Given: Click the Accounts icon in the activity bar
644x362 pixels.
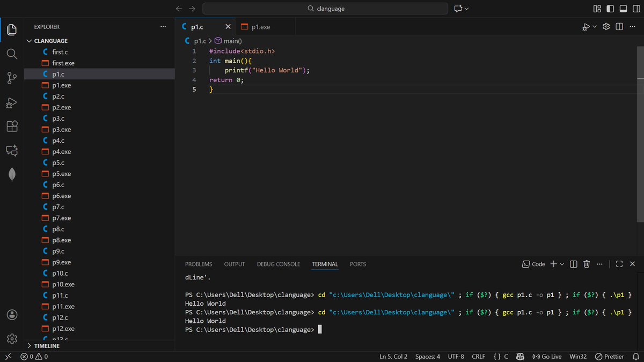Looking at the screenshot, I should tap(11, 314).
